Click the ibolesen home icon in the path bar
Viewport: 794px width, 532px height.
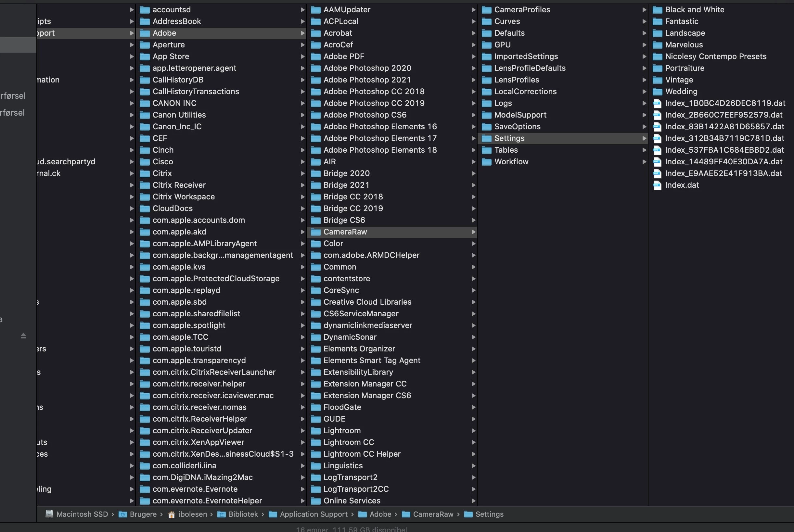tap(172, 514)
